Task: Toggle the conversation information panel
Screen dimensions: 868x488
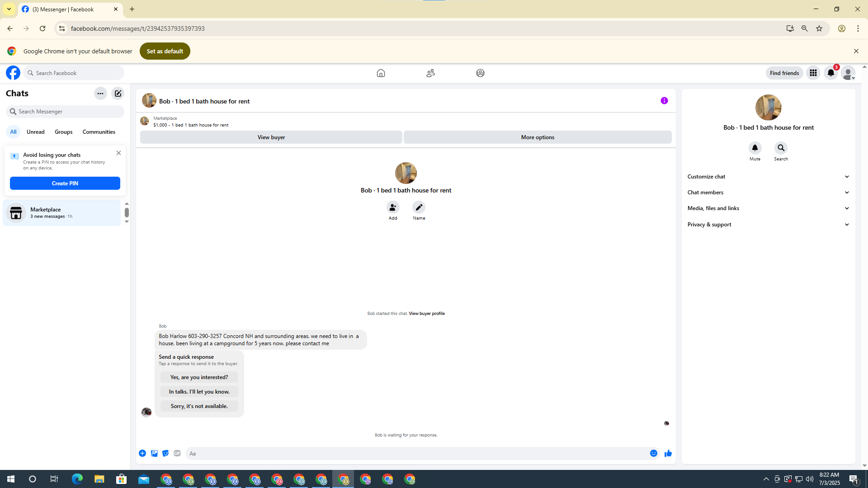Action: click(x=664, y=101)
